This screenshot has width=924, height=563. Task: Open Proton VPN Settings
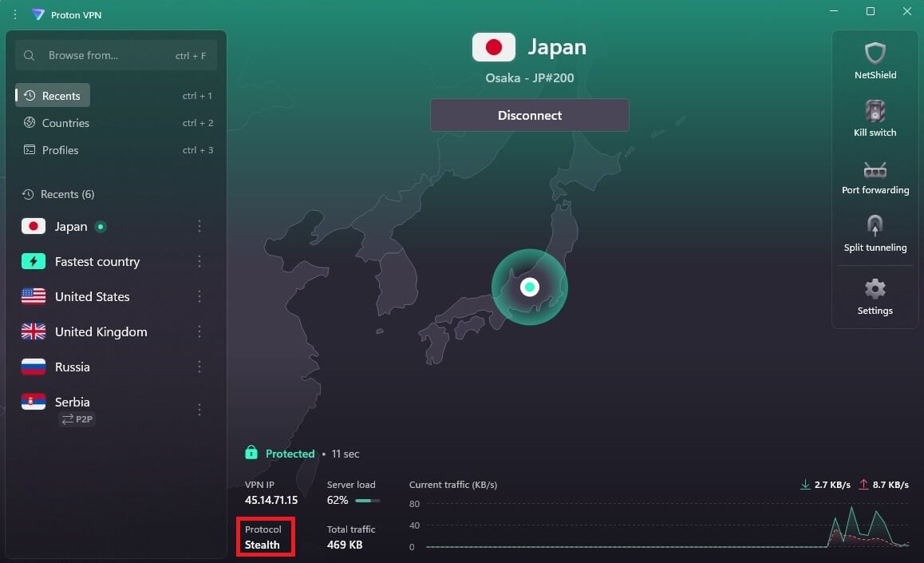point(875,295)
